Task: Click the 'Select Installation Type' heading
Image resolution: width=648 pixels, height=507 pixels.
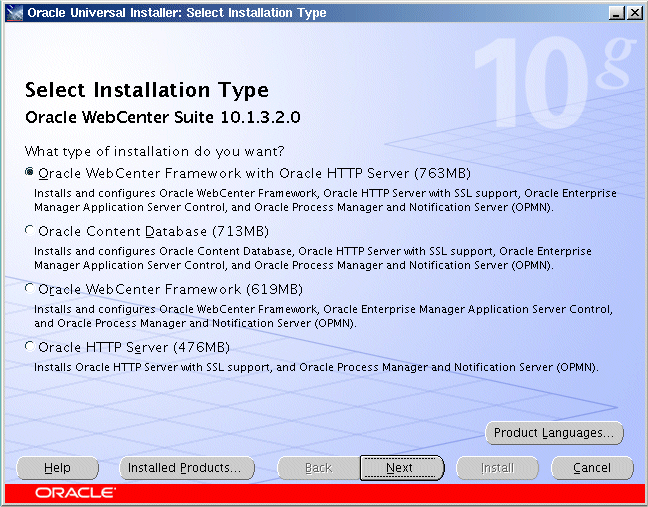Action: click(147, 90)
